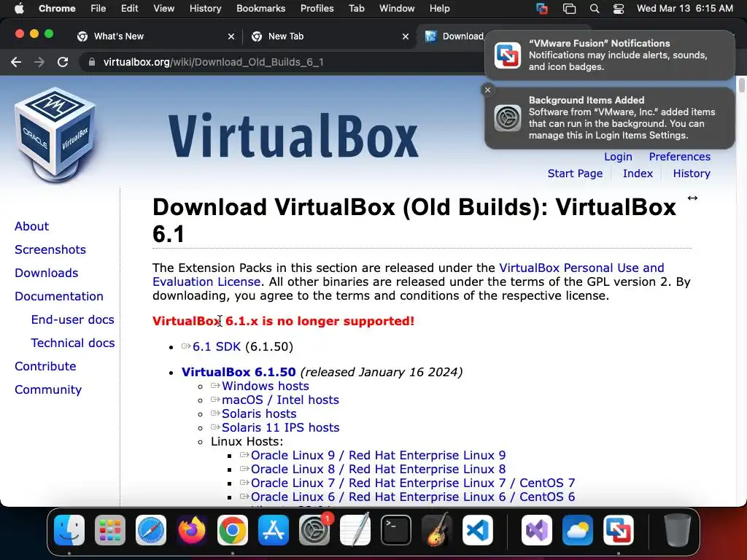Open System Settings from the Dock

coord(314,530)
